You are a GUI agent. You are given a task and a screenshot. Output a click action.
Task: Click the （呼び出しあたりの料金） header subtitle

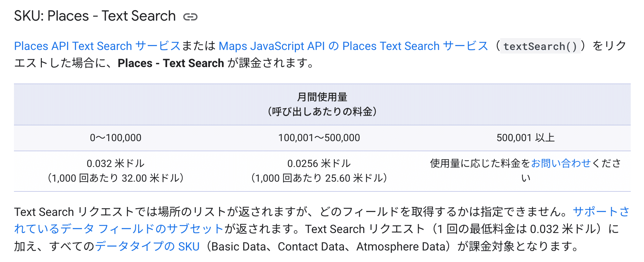coord(322,112)
